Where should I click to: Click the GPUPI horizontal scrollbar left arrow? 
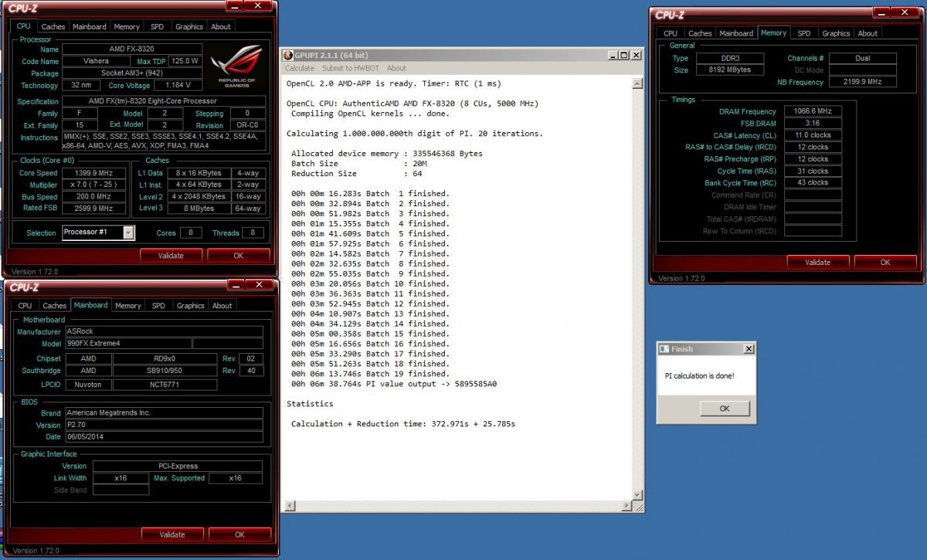point(290,506)
